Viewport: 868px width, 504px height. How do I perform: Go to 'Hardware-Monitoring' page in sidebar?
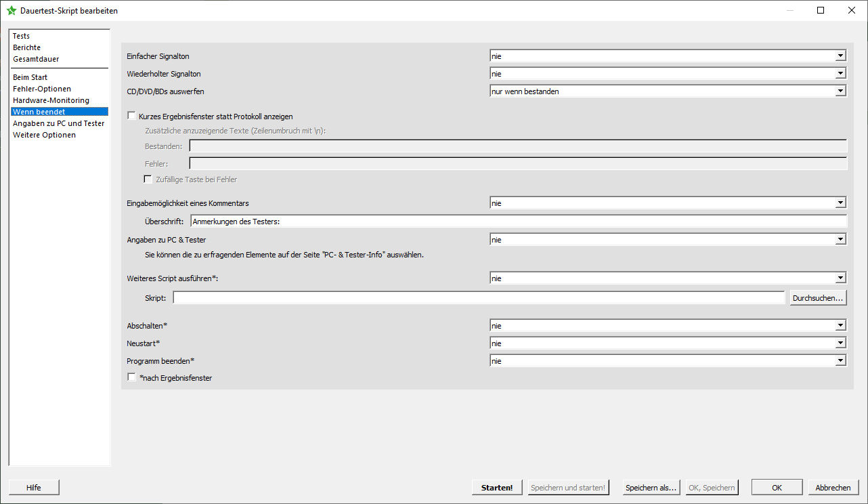pos(51,100)
